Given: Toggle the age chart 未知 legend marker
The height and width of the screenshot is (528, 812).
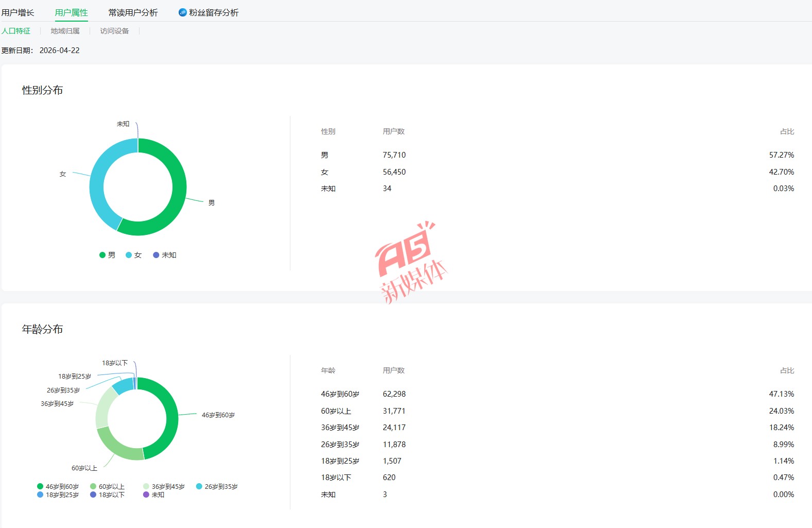Looking at the screenshot, I should (x=146, y=495).
